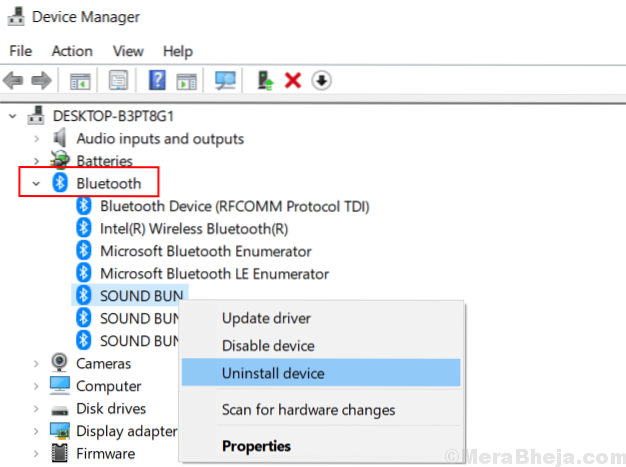This screenshot has width=626, height=467.
Task: Click the red X Uninstall device icon
Action: pyautogui.click(x=293, y=81)
